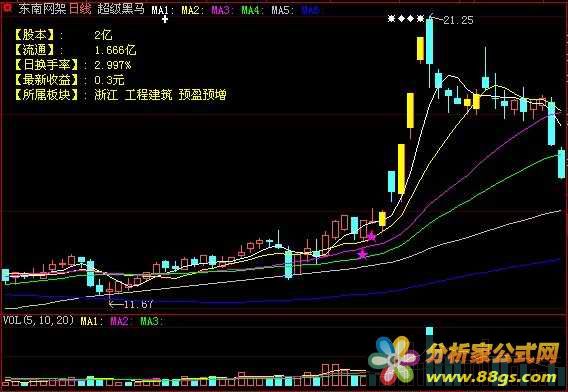Click the www.88gs.com website link
The image size is (568, 392).
491,377
